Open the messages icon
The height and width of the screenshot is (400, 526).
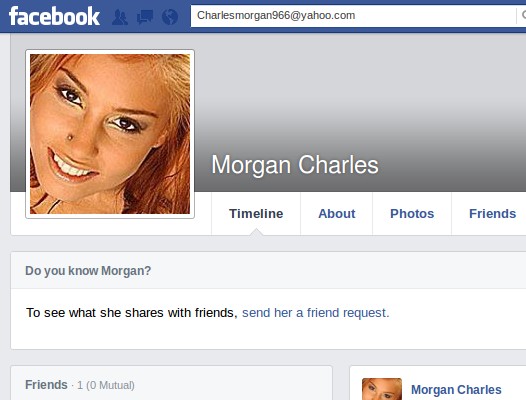point(145,16)
